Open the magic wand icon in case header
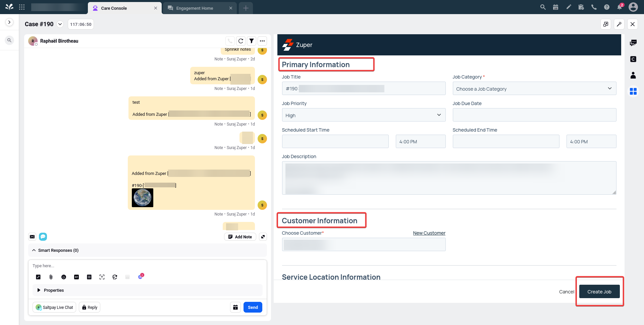The height and width of the screenshot is (325, 644). [619, 24]
